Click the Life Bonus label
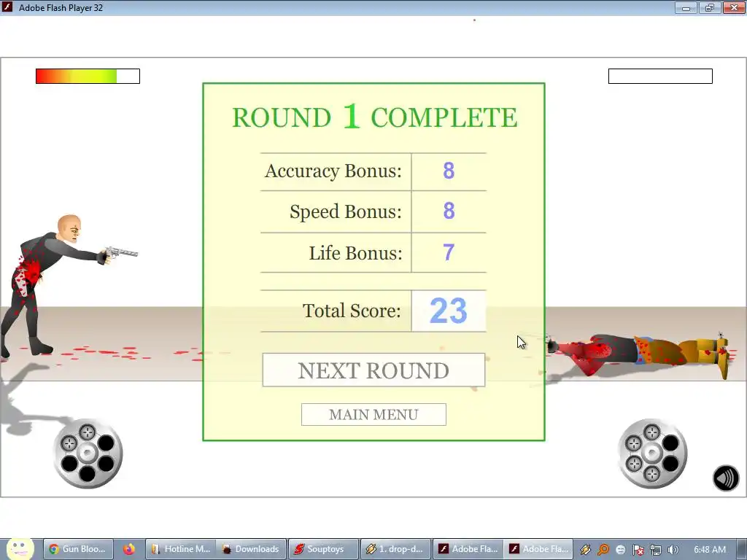747x560 pixels. (355, 253)
